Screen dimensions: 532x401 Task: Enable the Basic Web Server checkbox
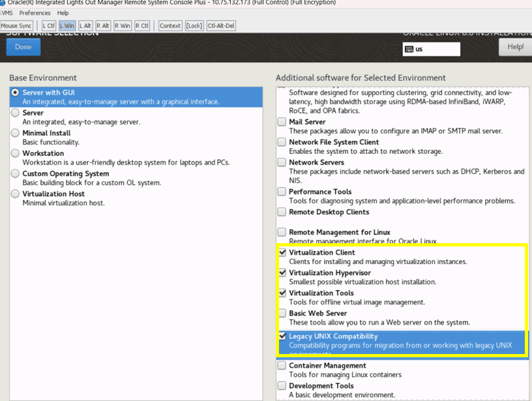click(282, 314)
